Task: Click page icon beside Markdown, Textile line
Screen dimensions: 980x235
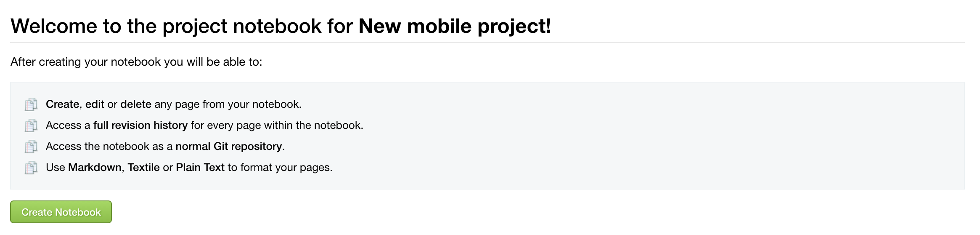Action: (31, 167)
